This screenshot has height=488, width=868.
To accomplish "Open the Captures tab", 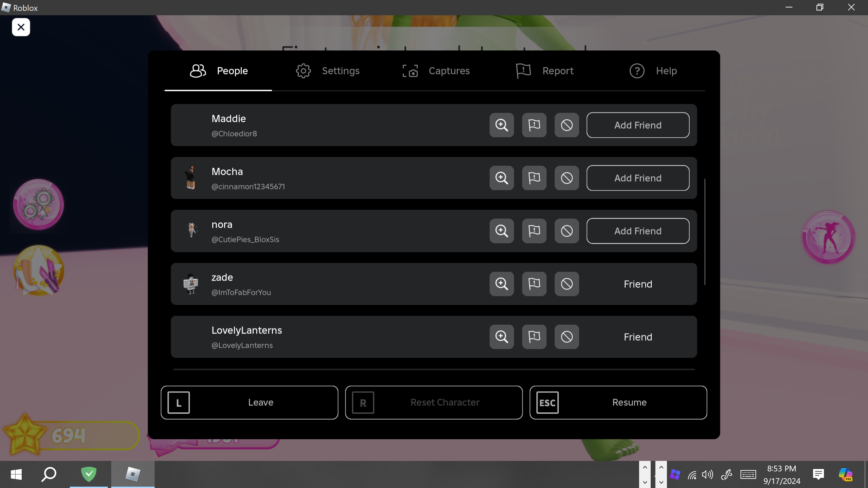I will coord(436,71).
